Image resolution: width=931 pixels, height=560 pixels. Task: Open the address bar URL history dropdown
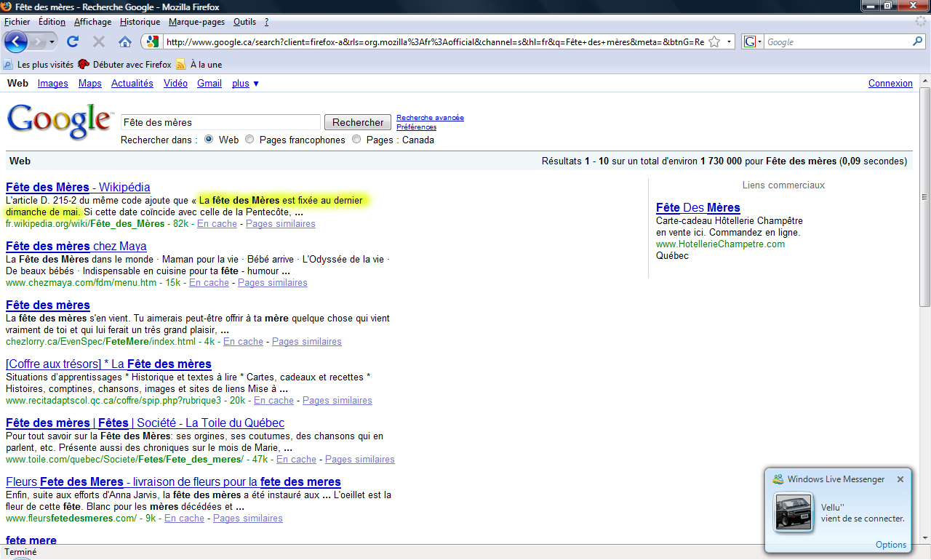(x=730, y=42)
